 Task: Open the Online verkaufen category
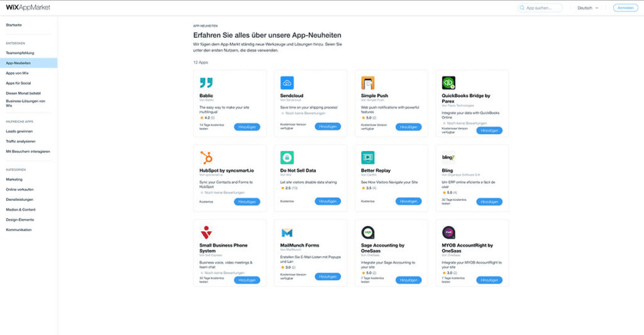coord(19,190)
